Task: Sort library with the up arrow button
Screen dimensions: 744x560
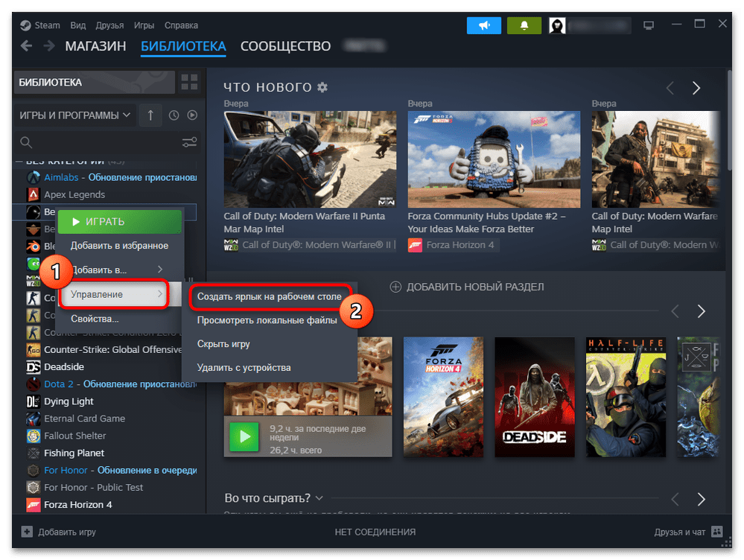Action: coord(150,115)
